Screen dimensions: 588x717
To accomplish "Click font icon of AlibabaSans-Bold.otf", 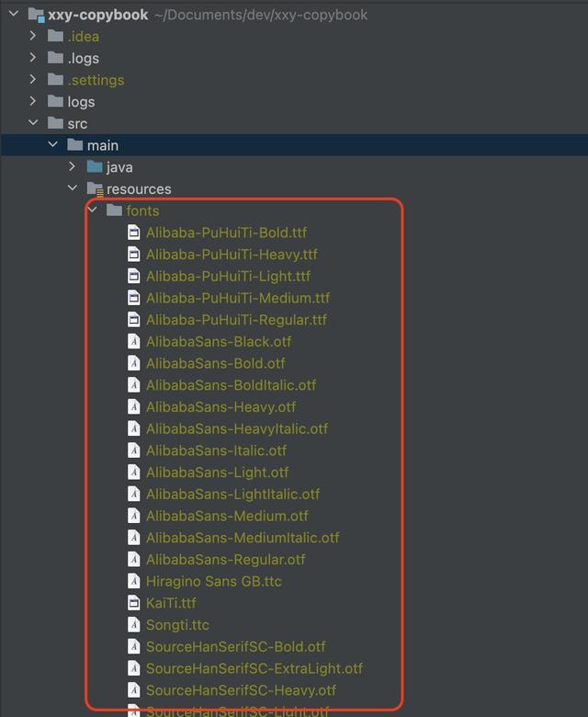I will point(134,363).
